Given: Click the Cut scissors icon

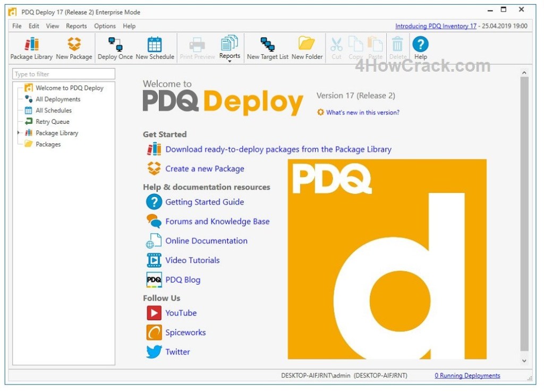Looking at the screenshot, I should pos(336,48).
